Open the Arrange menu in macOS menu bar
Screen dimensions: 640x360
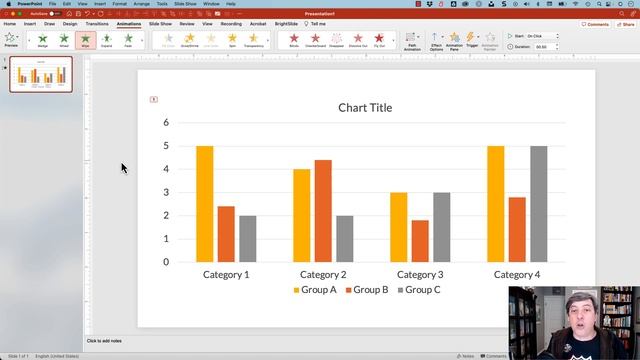click(x=142, y=4)
